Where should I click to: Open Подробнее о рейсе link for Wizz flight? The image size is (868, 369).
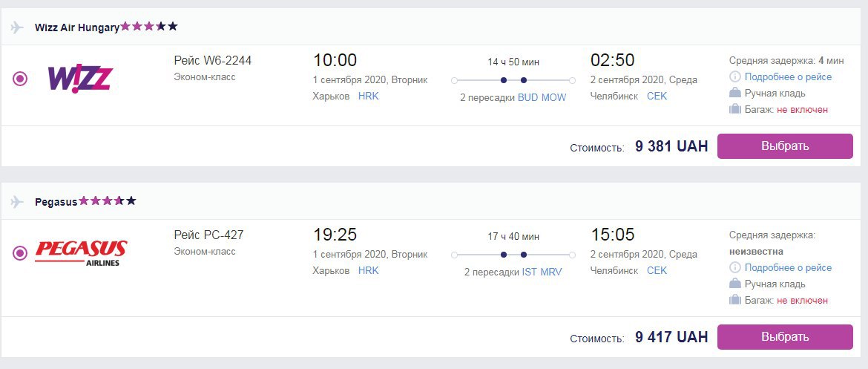[788, 77]
